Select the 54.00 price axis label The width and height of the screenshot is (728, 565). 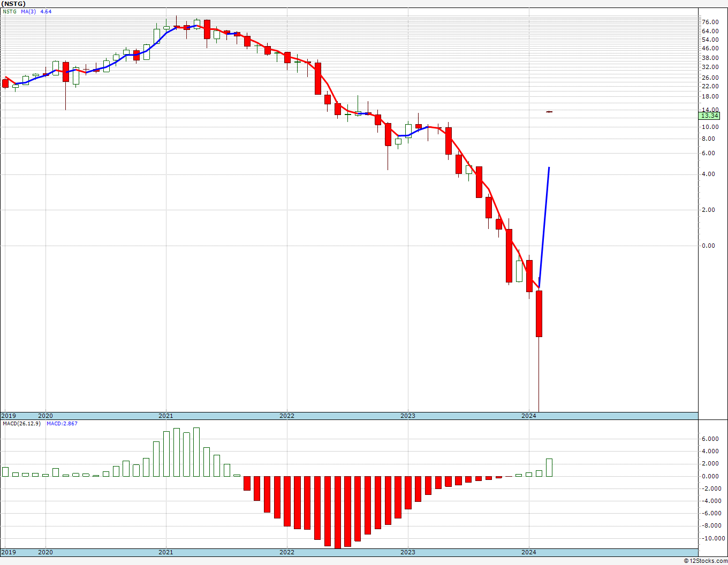[710, 40]
